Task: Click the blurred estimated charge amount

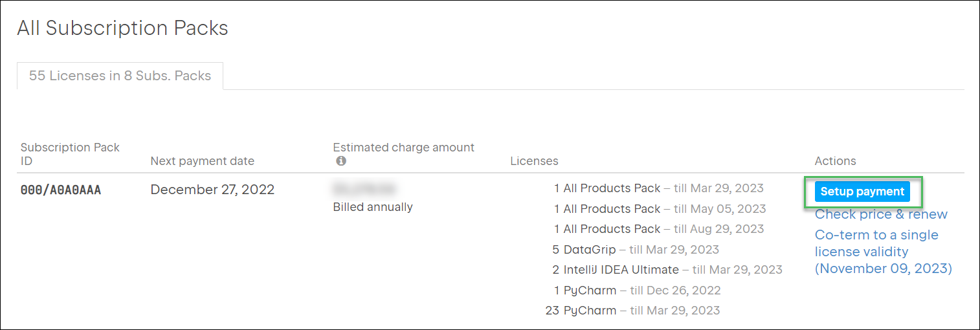Action: (364, 189)
